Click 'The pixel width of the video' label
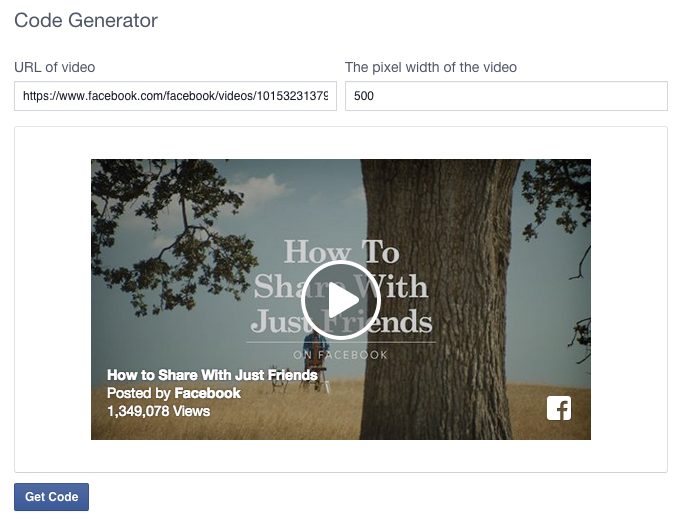 (x=431, y=67)
